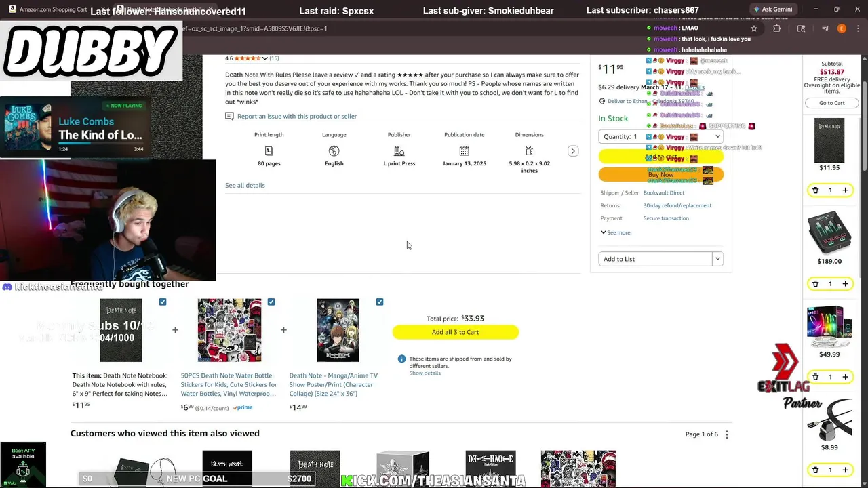
Task: Uncheck the Death Note Notebook bundle checkbox
Action: (163, 302)
